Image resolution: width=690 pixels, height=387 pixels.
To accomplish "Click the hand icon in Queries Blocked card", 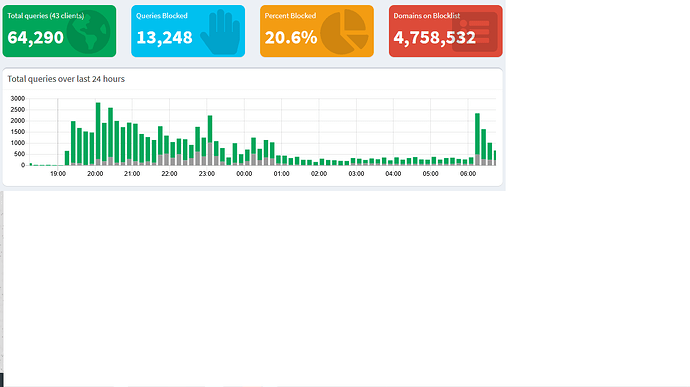I will (x=220, y=32).
